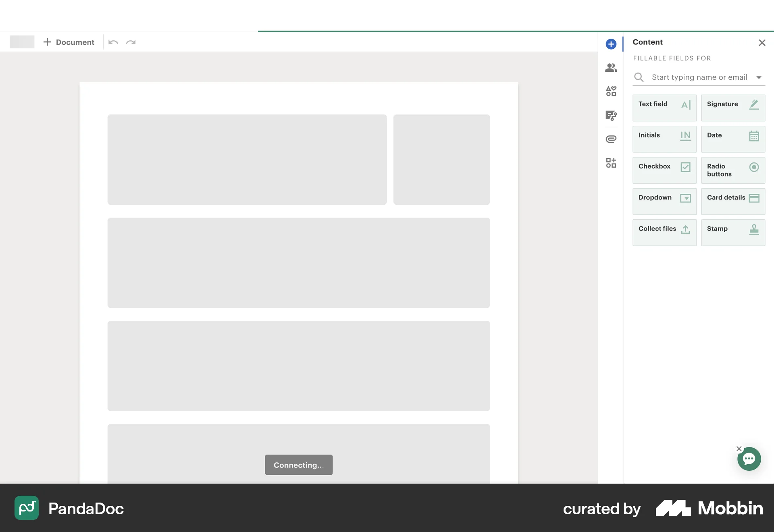Viewport: 774px width, 532px height.
Task: Add a Dropdown field to the document
Action: pyautogui.click(x=664, y=201)
